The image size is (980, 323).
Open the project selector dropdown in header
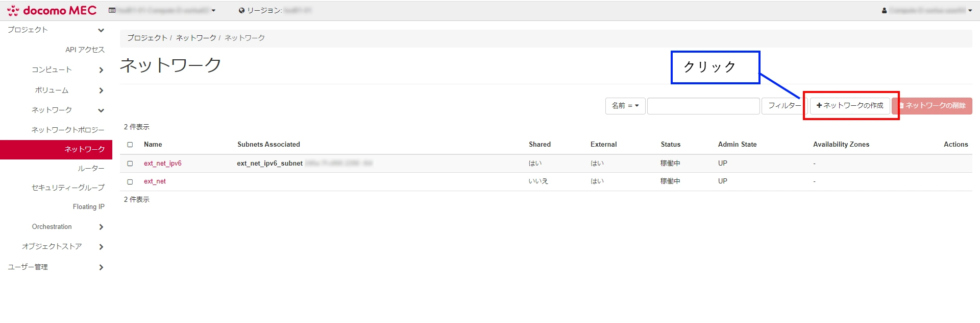click(x=162, y=11)
